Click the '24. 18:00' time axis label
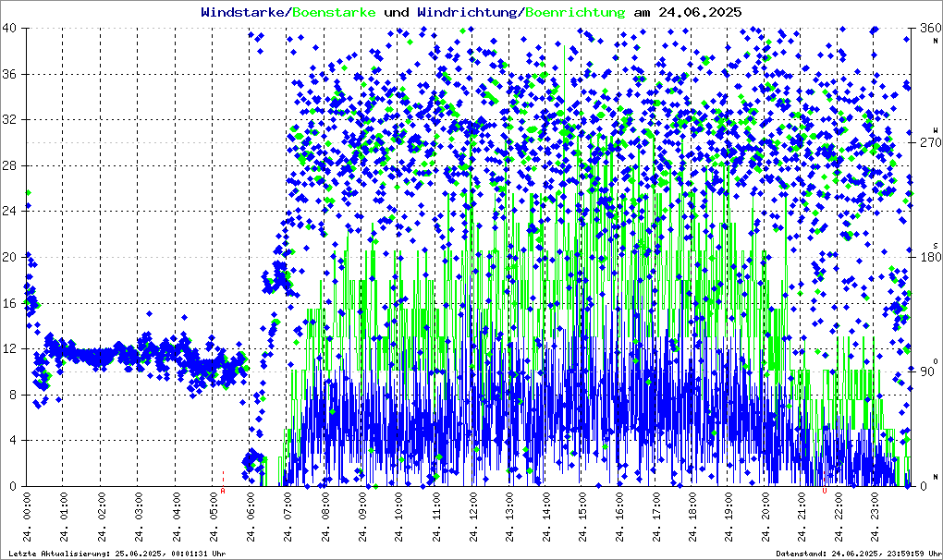Screen dimensions: 943x560 (x=692, y=517)
